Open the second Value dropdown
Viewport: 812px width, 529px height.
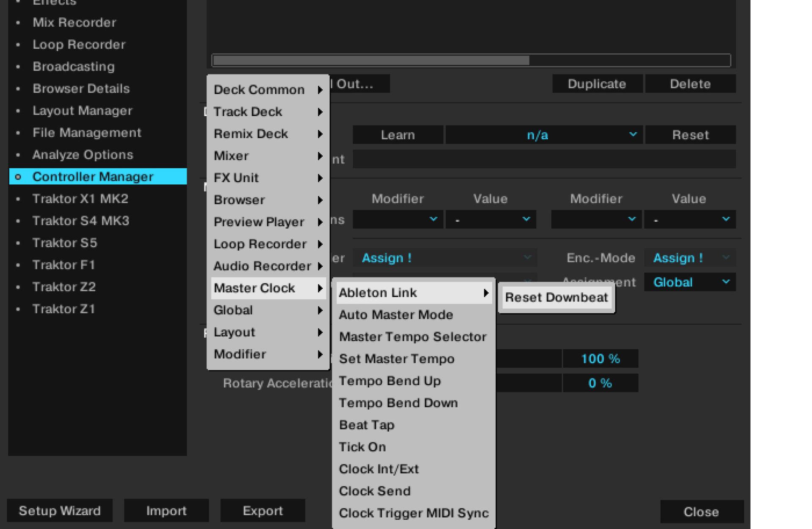point(690,219)
